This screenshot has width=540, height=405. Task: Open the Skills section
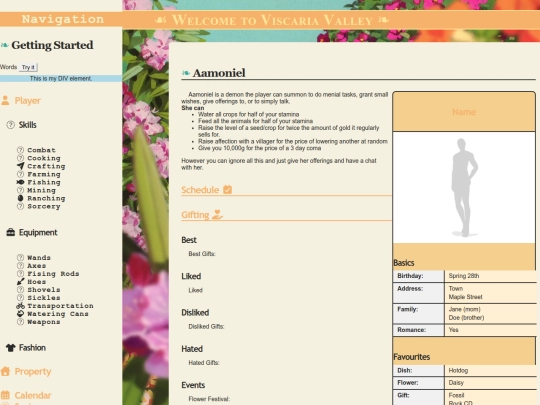click(x=28, y=125)
